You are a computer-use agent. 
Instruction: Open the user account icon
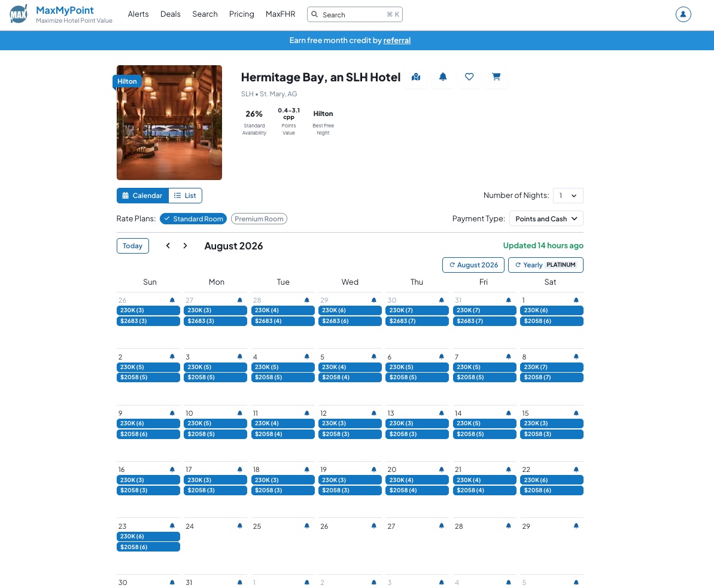coord(683,14)
